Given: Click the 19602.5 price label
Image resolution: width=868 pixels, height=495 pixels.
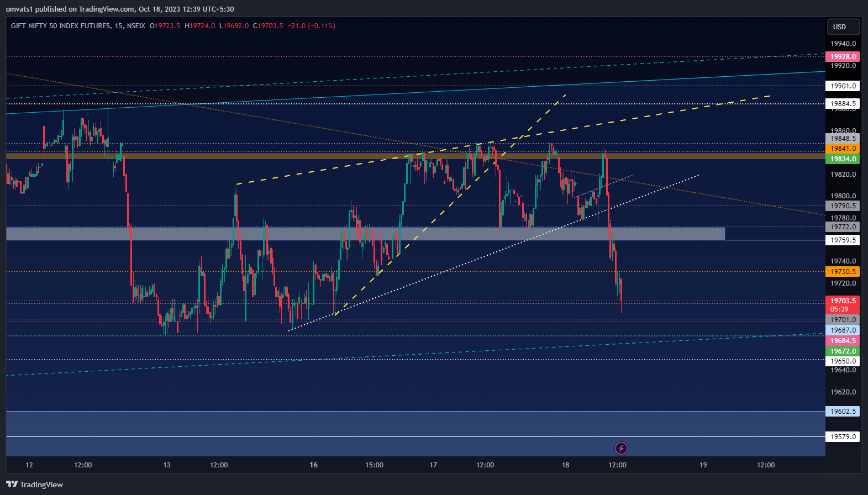Looking at the screenshot, I should pyautogui.click(x=843, y=412).
